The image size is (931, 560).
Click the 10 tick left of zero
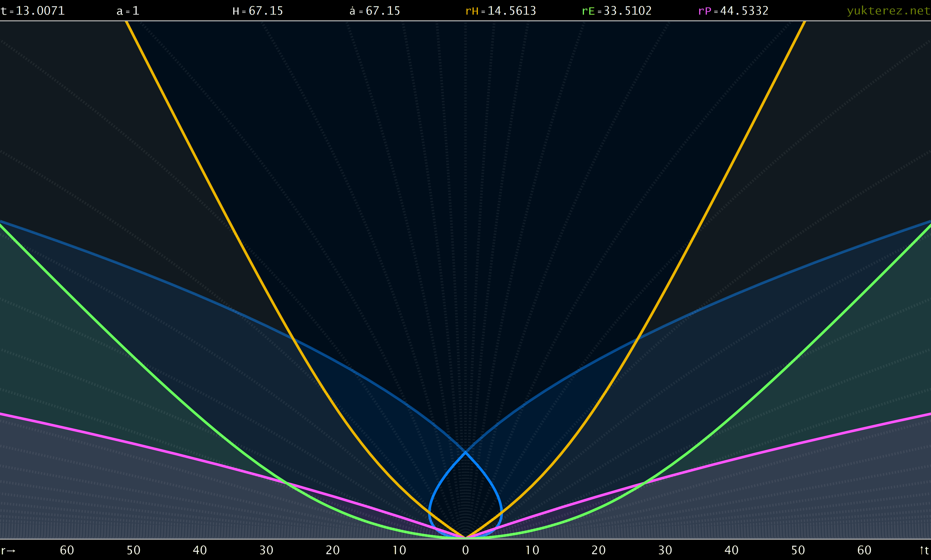point(399,550)
